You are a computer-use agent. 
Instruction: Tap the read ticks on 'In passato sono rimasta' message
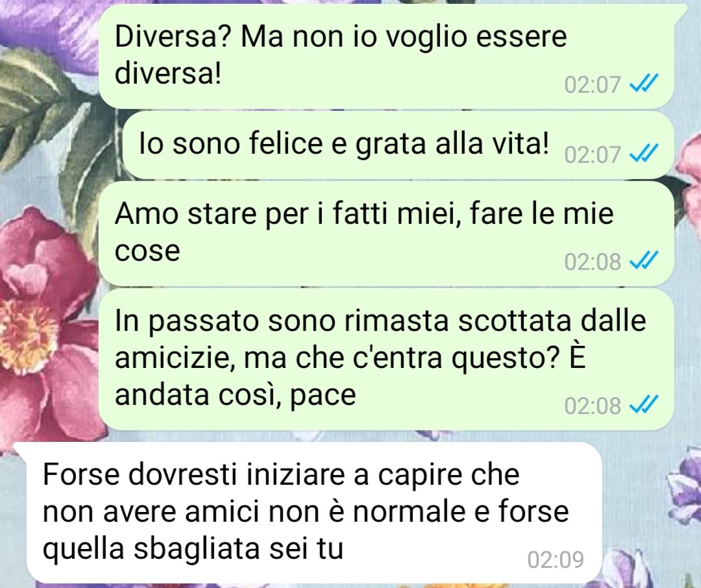pos(643,405)
